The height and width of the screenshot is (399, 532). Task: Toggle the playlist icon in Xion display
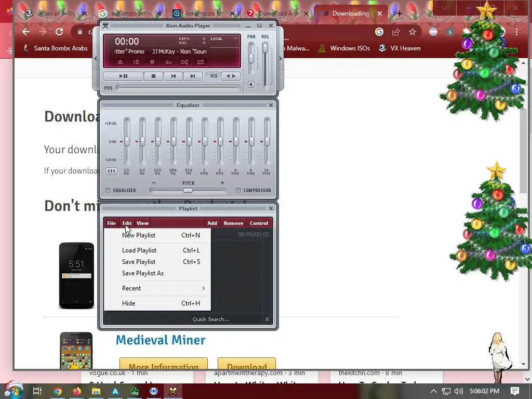(136, 62)
